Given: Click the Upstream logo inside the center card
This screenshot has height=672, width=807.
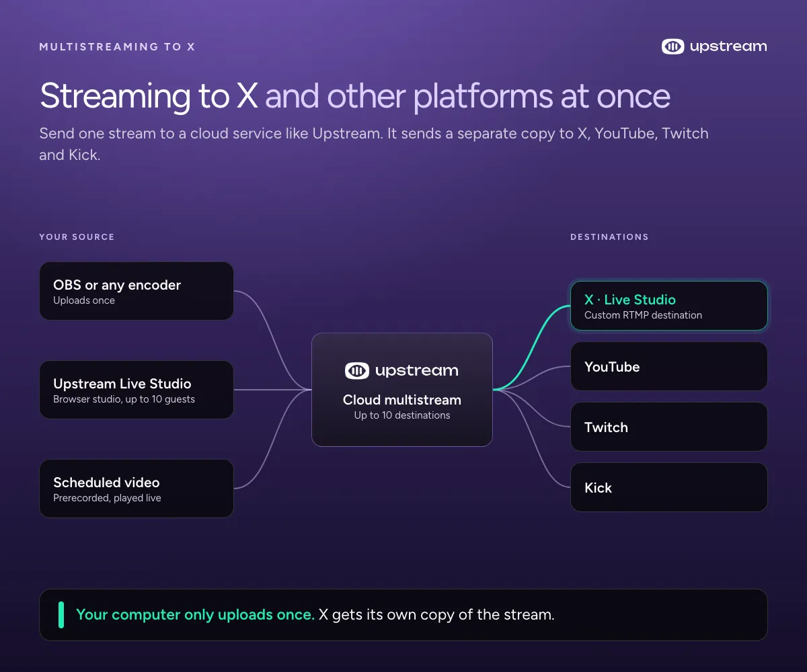Looking at the screenshot, I should point(401,370).
